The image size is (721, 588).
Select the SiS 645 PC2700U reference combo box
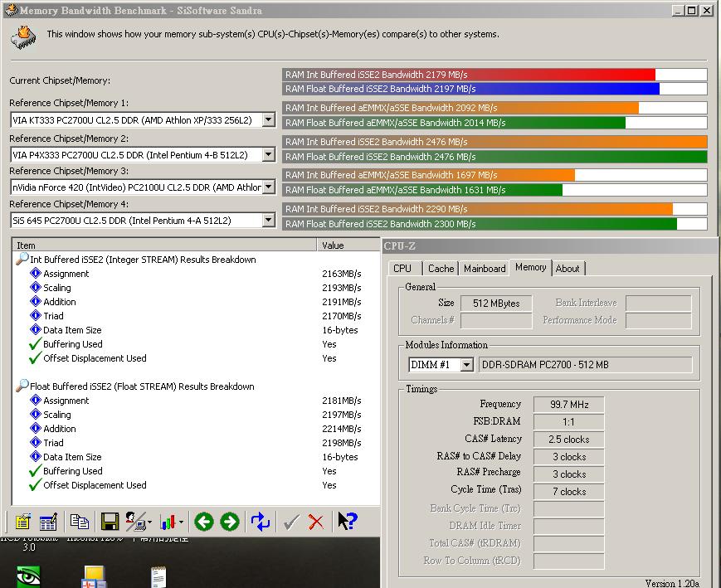pos(143,221)
